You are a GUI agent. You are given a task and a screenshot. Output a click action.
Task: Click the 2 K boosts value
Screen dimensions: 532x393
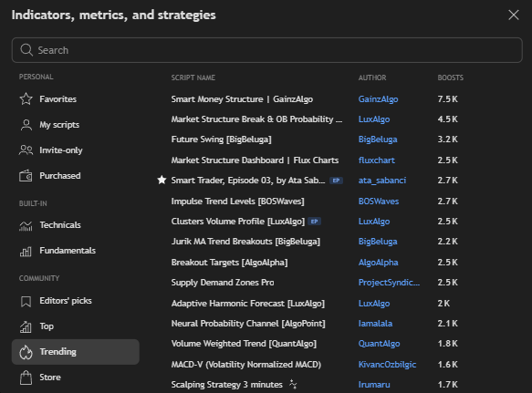(x=443, y=304)
